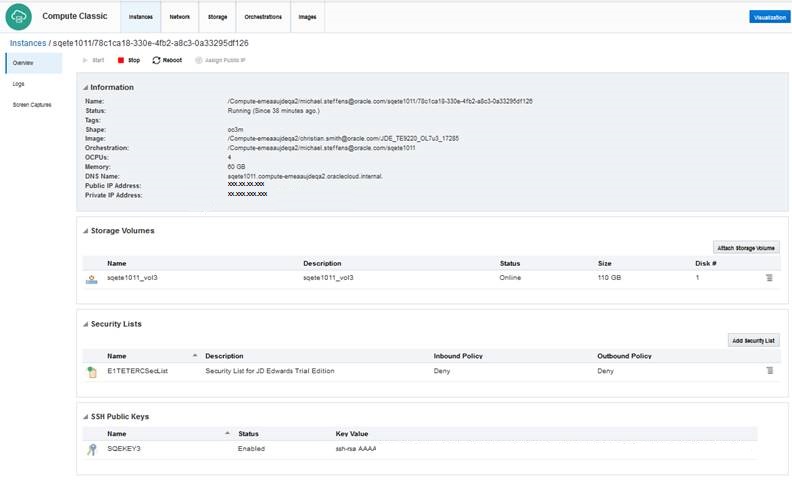Collapse the Storage Volumes section
Screen dimensions: 792x480
pyautogui.click(x=85, y=231)
